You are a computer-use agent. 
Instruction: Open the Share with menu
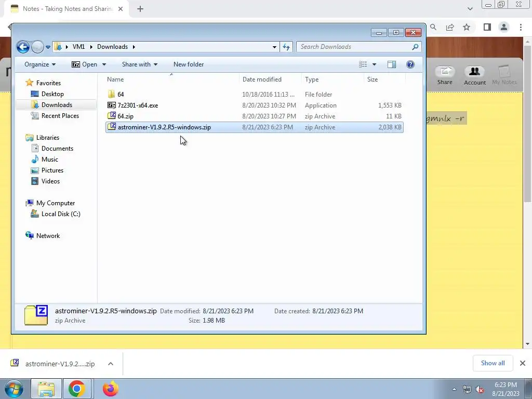click(140, 64)
